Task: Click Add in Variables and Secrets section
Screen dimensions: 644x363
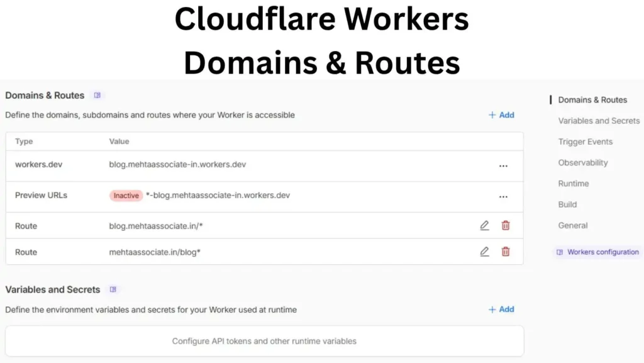Action: tap(501, 309)
